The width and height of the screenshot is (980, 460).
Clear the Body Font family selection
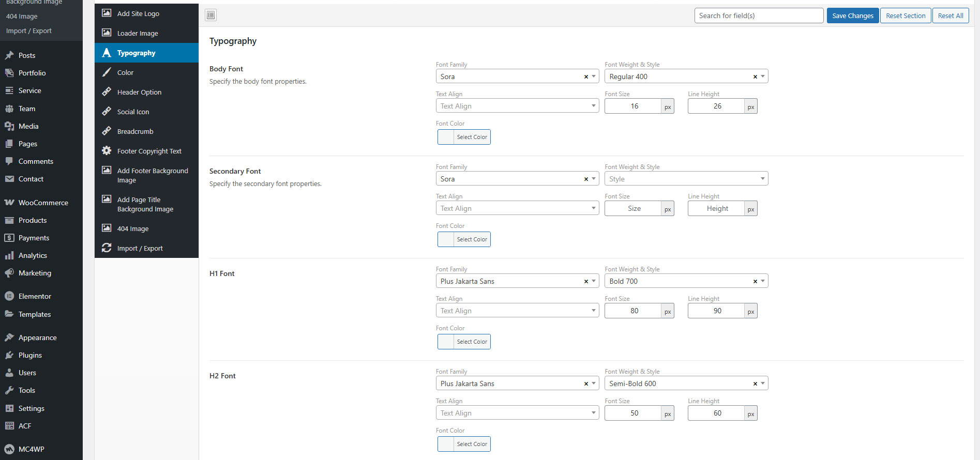pyautogui.click(x=586, y=76)
